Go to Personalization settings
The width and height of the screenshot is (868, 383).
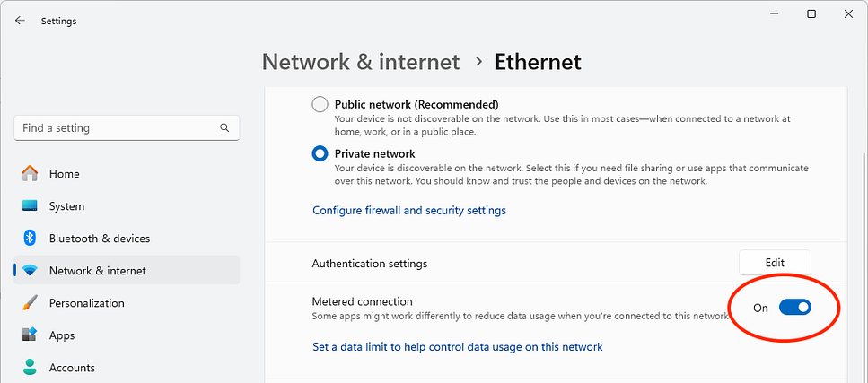point(86,303)
